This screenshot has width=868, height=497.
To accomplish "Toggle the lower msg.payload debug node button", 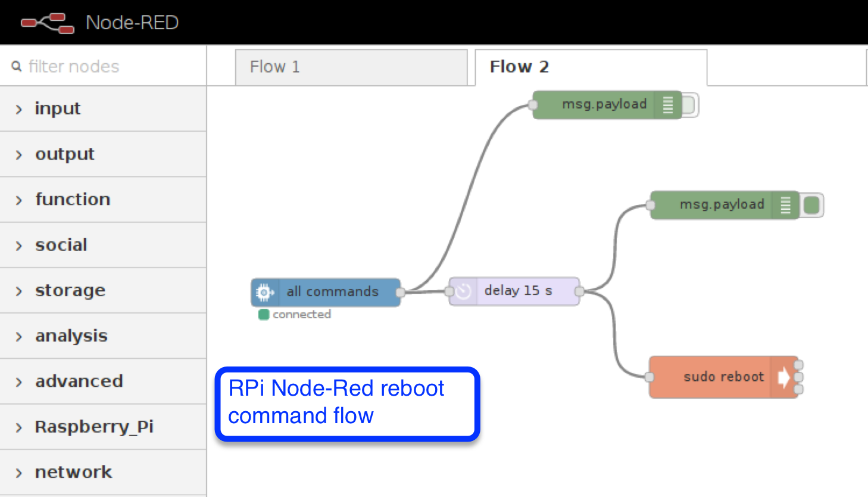I will pos(811,205).
